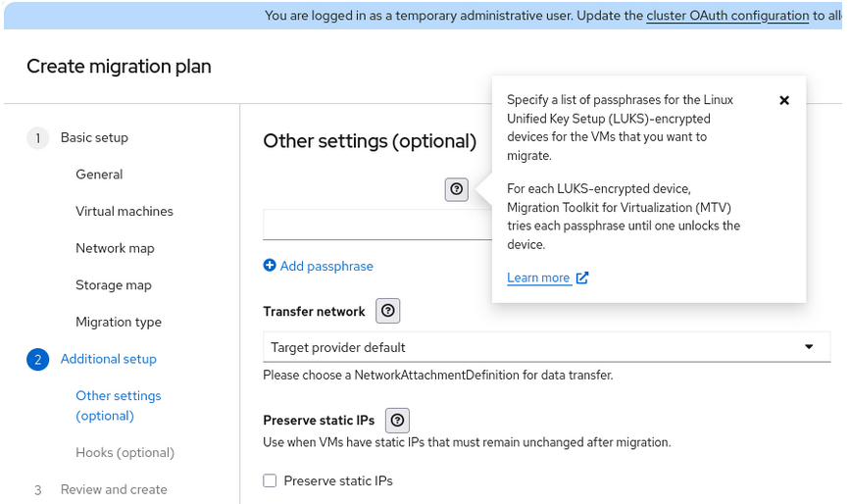Click the Transfer network dropdown caret arrow
Screen dimensions: 851x504
[x=809, y=347]
